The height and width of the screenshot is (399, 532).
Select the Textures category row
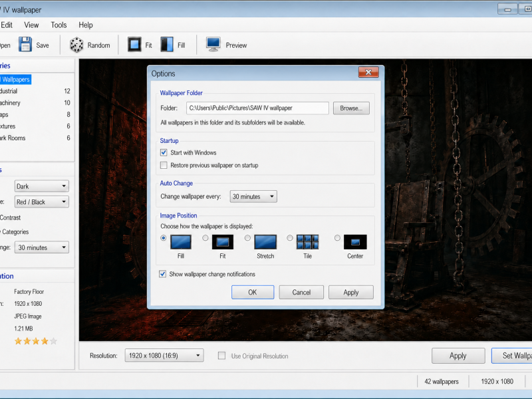[x=36, y=126]
